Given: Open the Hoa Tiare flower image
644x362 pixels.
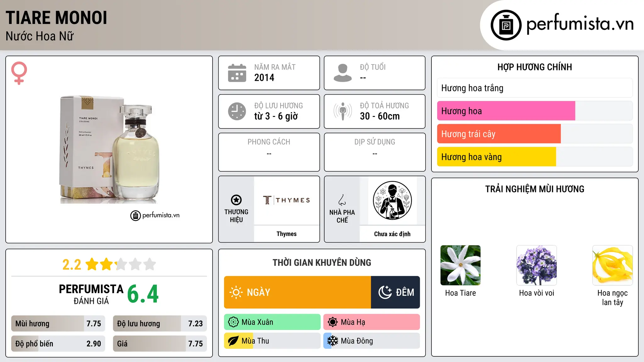Looking at the screenshot, I should click(x=460, y=265).
